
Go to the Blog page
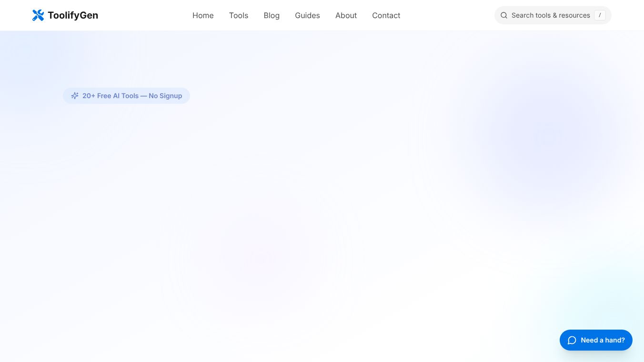pos(272,15)
